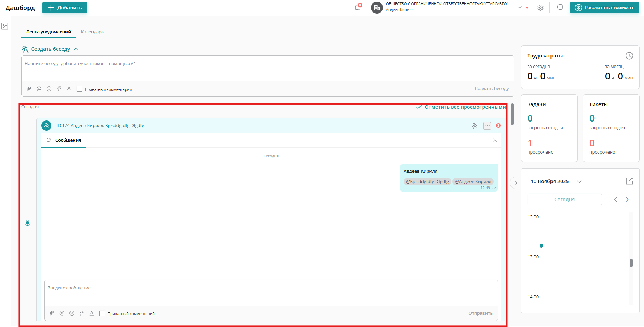Open settings gear in header
The height and width of the screenshot is (327, 644).
[540, 8]
